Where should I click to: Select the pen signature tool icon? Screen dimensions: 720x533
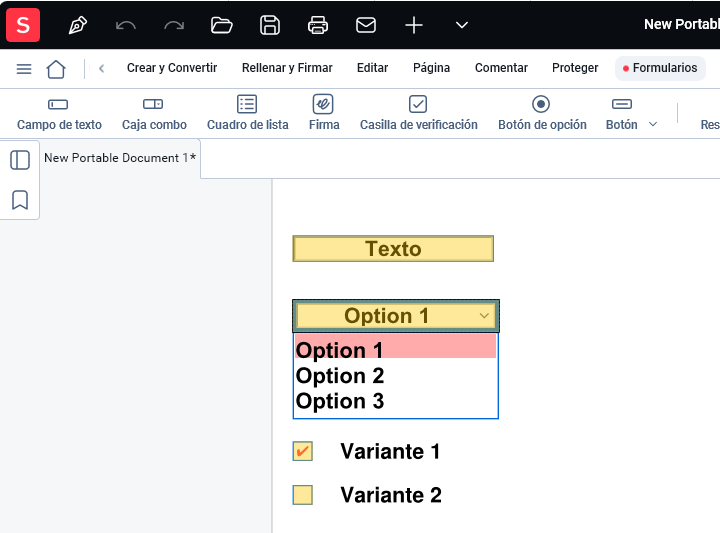(78, 25)
